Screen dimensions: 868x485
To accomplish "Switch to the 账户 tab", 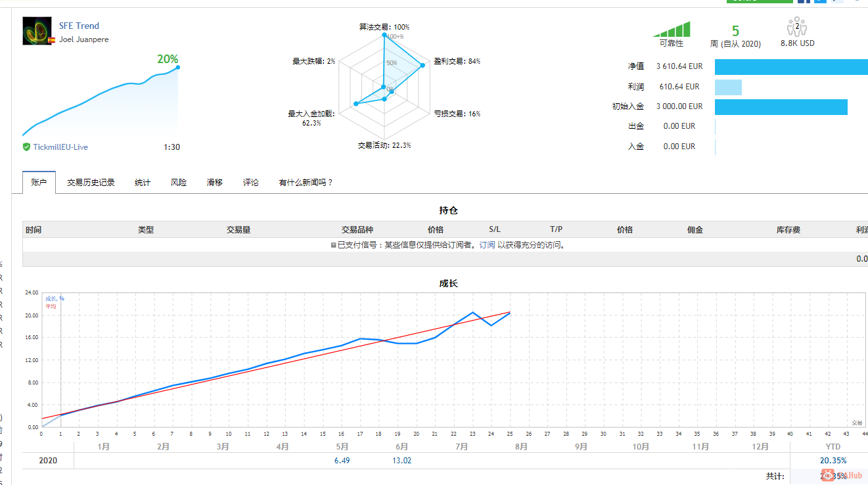I will pyautogui.click(x=39, y=182).
